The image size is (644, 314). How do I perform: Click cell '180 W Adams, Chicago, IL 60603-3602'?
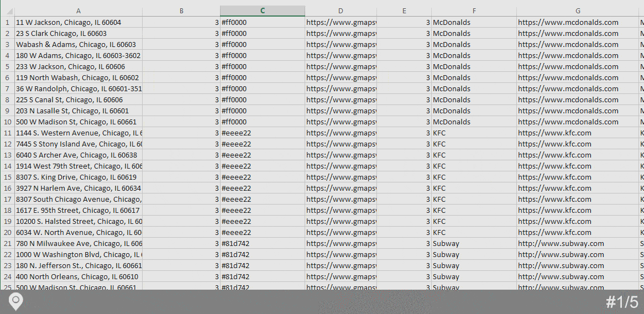tap(78, 55)
